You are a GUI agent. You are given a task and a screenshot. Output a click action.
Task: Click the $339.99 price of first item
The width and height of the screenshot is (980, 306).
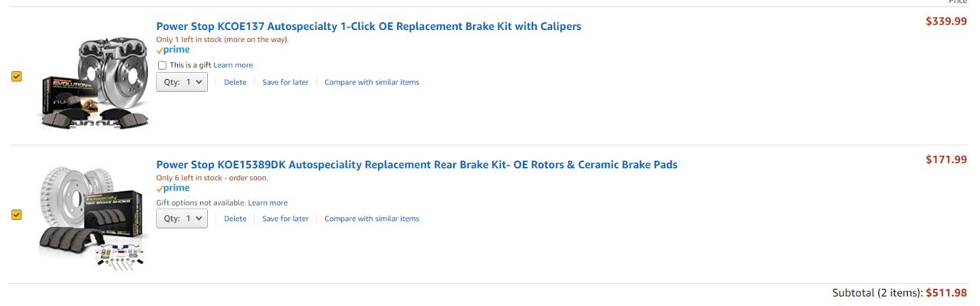[x=946, y=21]
